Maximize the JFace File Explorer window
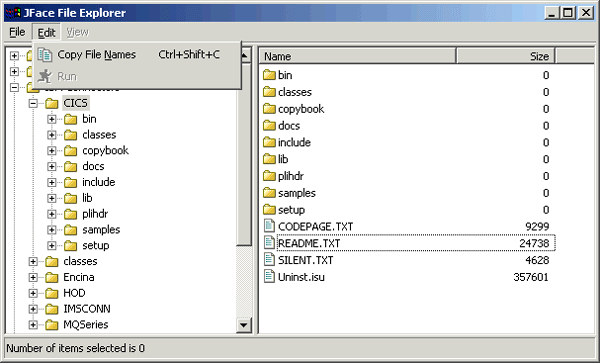The height and width of the screenshot is (363, 600). (x=568, y=13)
